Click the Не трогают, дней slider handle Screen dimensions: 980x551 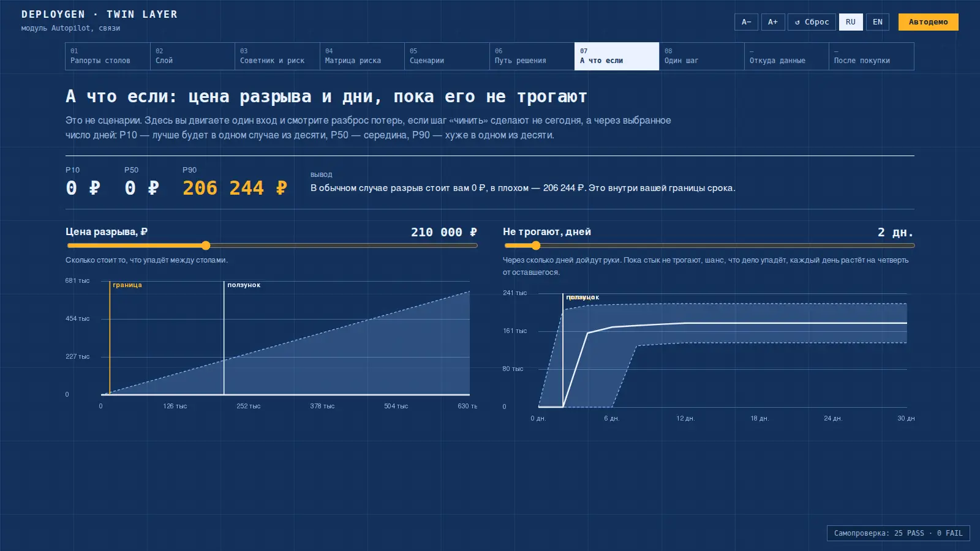click(x=536, y=246)
